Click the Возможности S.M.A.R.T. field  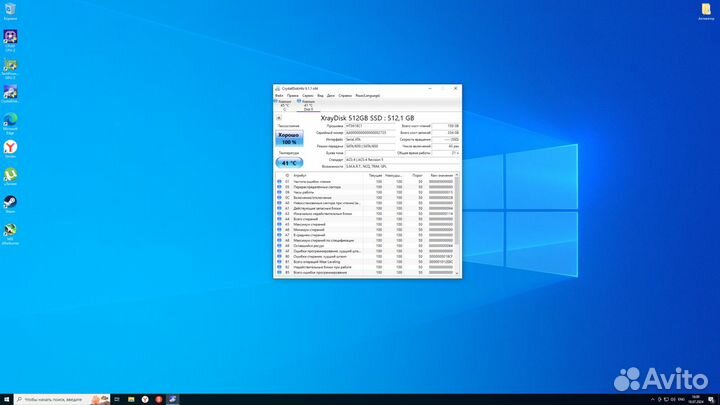click(x=402, y=166)
